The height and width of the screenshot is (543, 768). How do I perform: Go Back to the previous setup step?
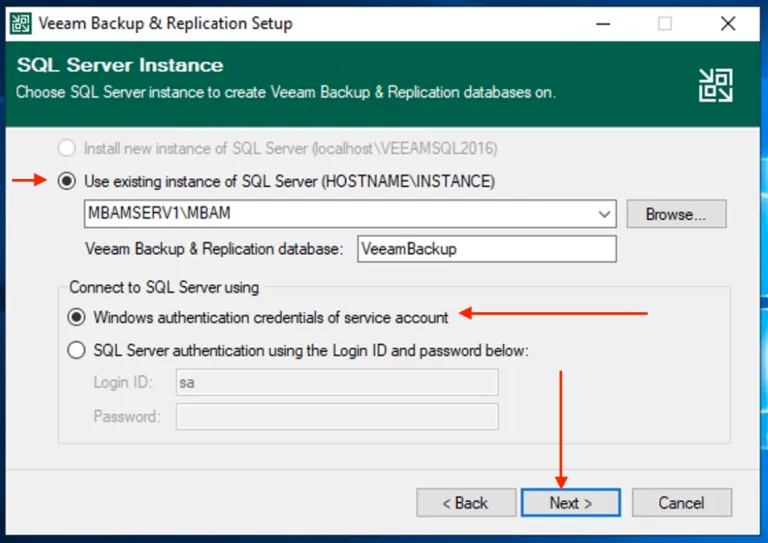[x=466, y=502]
